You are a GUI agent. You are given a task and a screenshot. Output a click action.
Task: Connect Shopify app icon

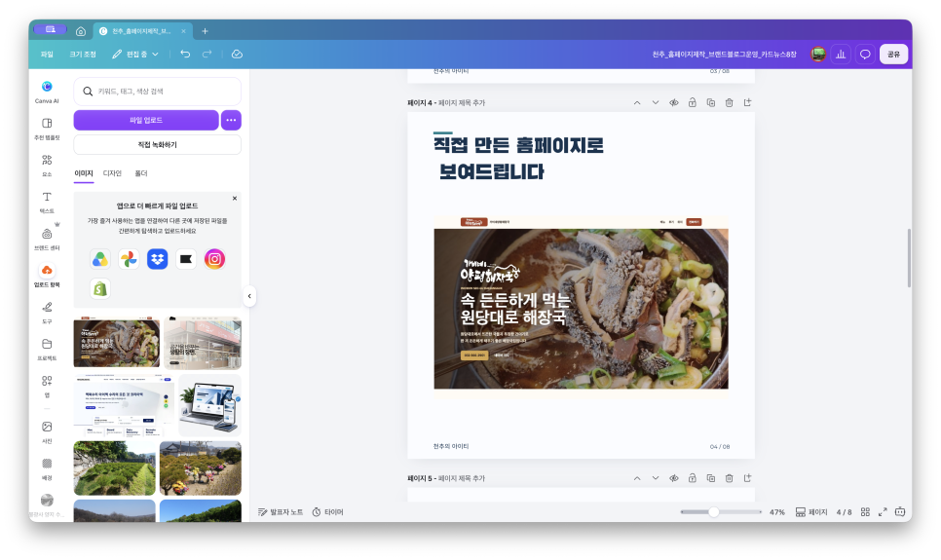pos(100,288)
